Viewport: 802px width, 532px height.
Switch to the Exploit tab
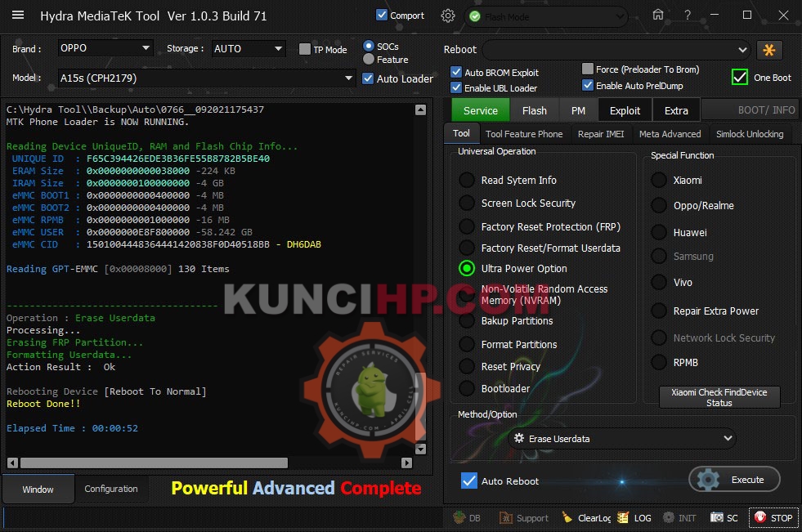pyautogui.click(x=625, y=110)
